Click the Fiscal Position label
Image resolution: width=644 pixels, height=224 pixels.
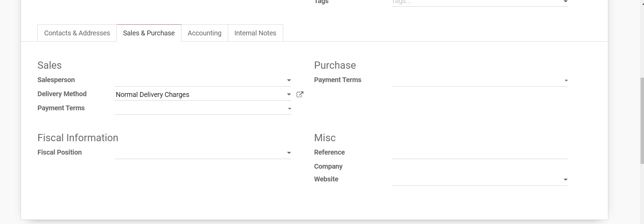click(59, 152)
